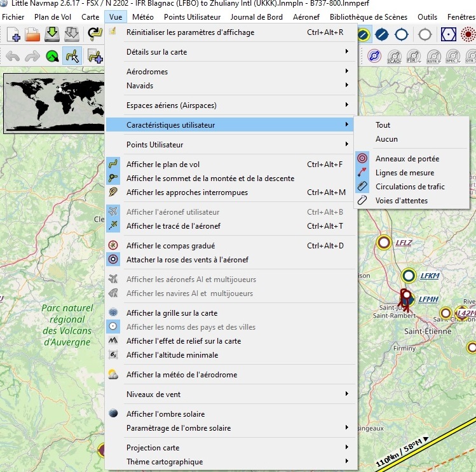Click the world overview map thumbnail

coord(53,102)
